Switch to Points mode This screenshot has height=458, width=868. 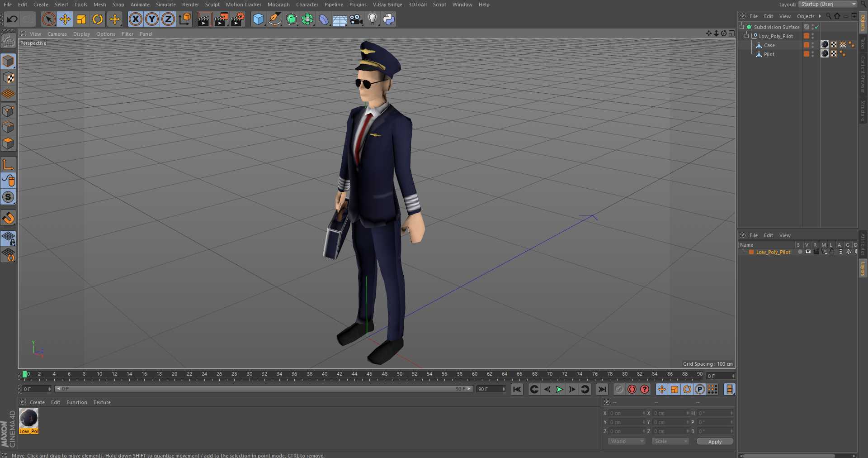[8, 111]
